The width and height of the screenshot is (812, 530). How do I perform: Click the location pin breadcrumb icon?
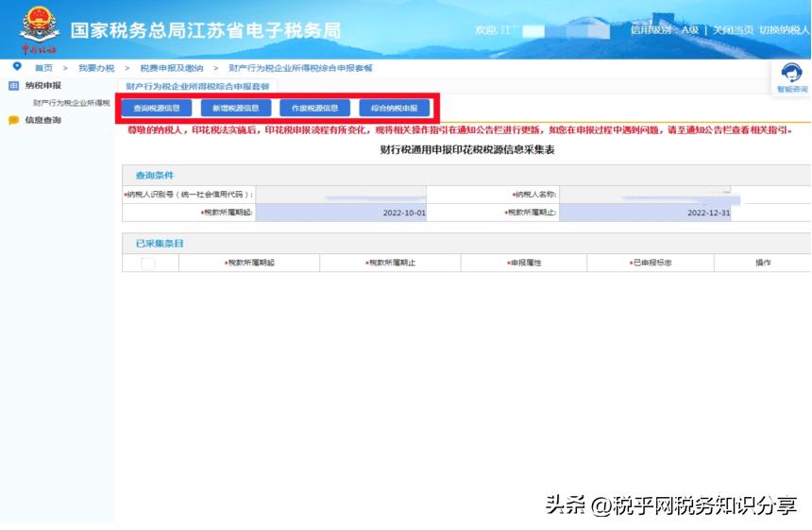click(x=17, y=66)
